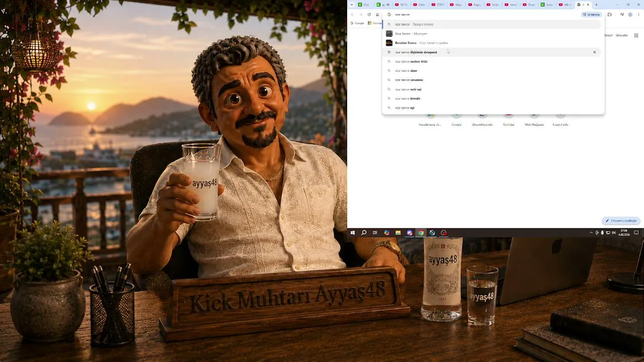Close the active browser tab
The height and width of the screenshot is (362, 644).
[x=588, y=5]
